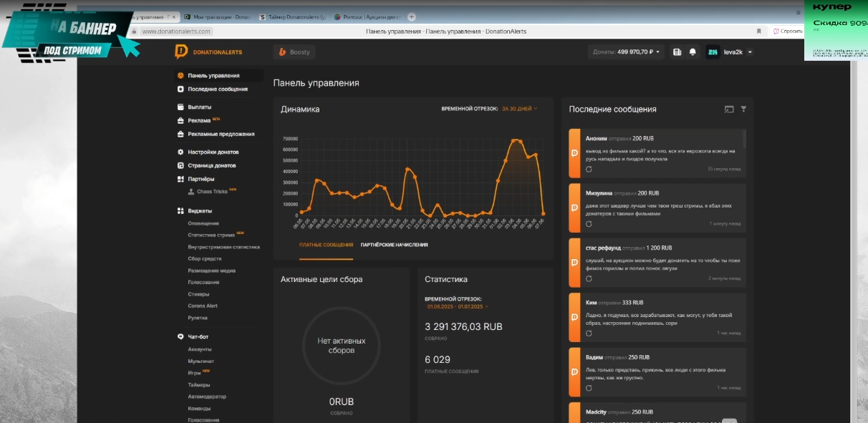Click the 'Чат-бот' chat bubble icon
The width and height of the screenshot is (868, 423).
(180, 336)
